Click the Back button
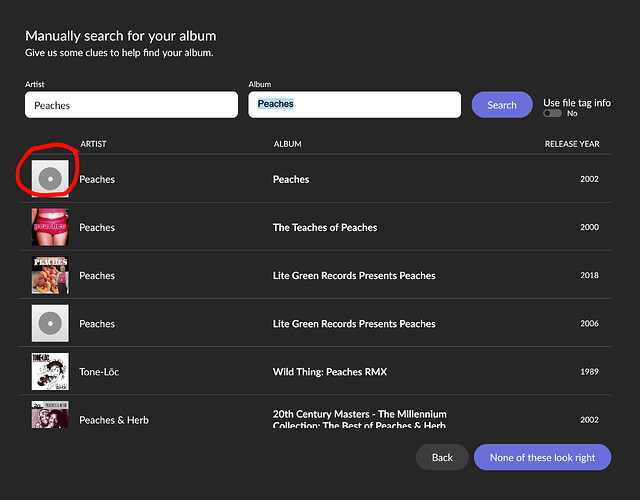 click(442, 457)
